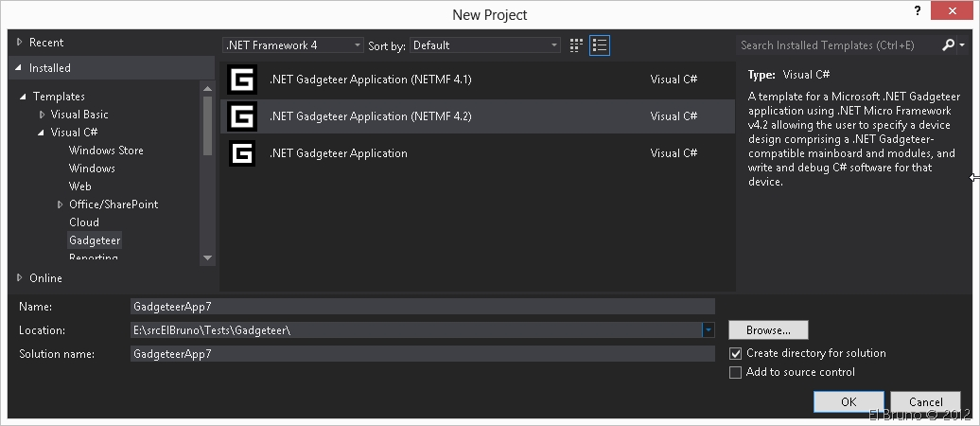This screenshot has width=980, height=426.
Task: Switch to small icons view
Action: [x=577, y=45]
